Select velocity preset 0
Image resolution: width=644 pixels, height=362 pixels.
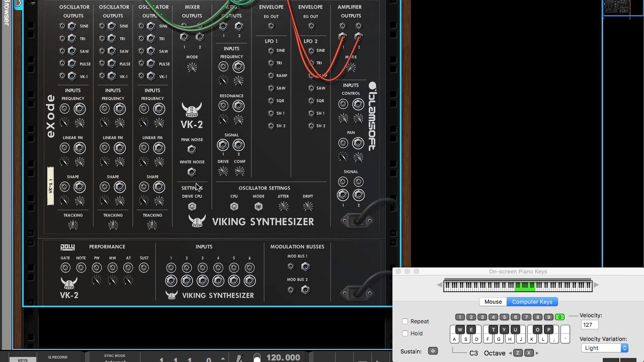pos(559,317)
